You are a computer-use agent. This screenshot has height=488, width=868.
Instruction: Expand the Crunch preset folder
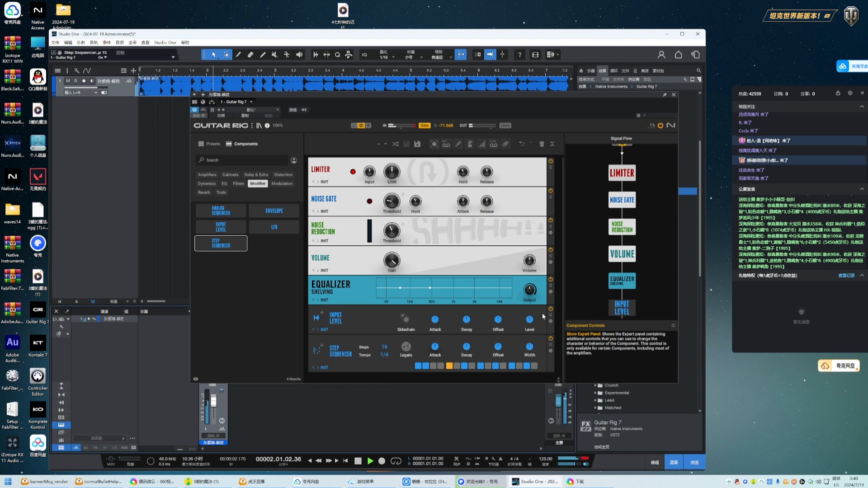tap(595, 385)
